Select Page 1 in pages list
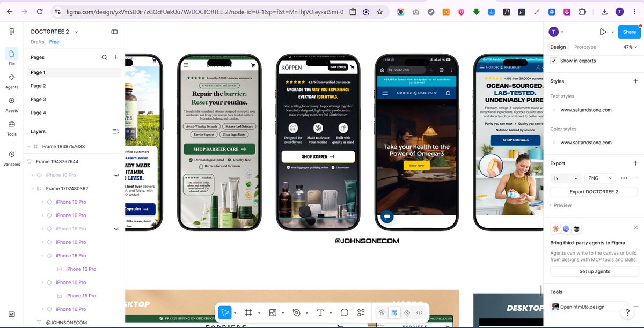Image resolution: width=644 pixels, height=328 pixels. (x=74, y=72)
